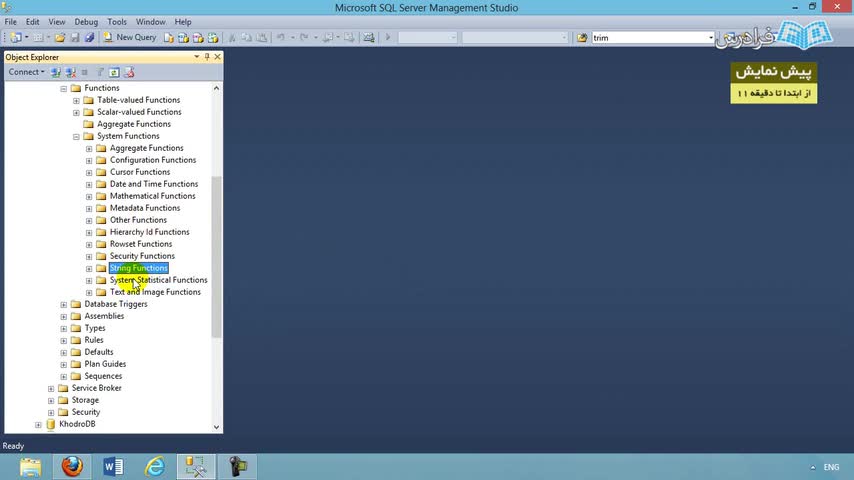Click the Database Engine Query icon
The height and width of the screenshot is (480, 854).
[169, 38]
